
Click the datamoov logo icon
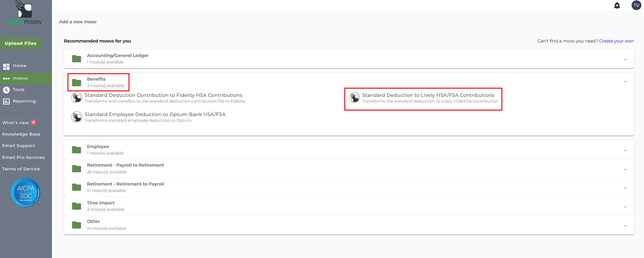24,9
